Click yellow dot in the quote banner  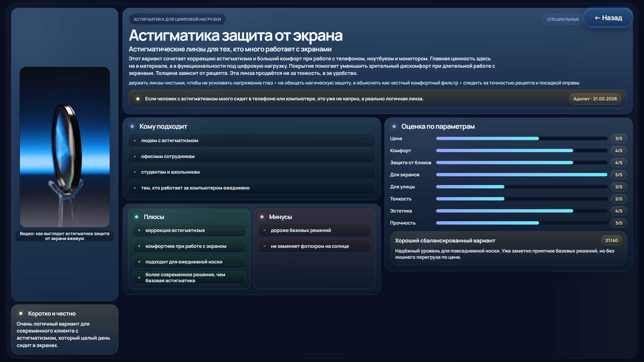[x=138, y=99]
